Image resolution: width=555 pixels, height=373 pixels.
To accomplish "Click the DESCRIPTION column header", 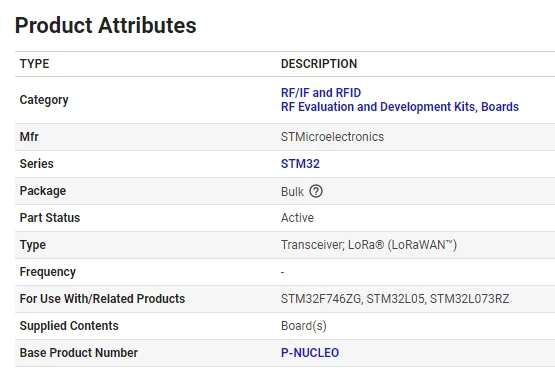I will click(319, 64).
